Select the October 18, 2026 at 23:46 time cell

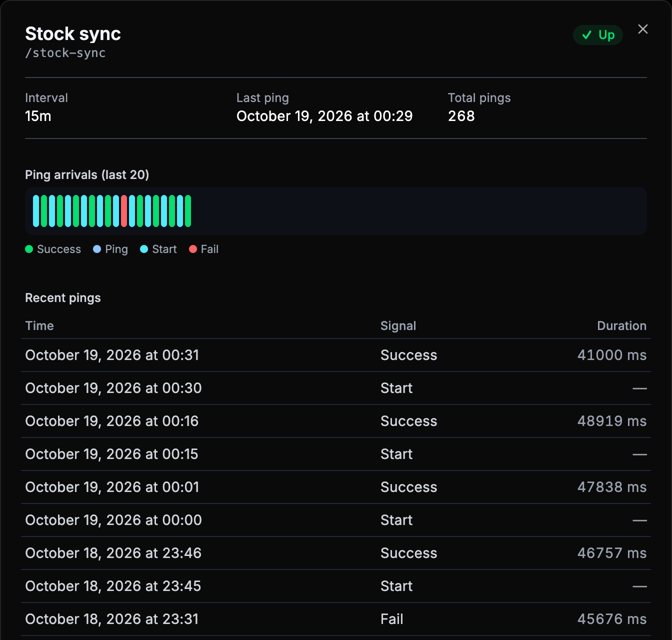pyautogui.click(x=113, y=553)
